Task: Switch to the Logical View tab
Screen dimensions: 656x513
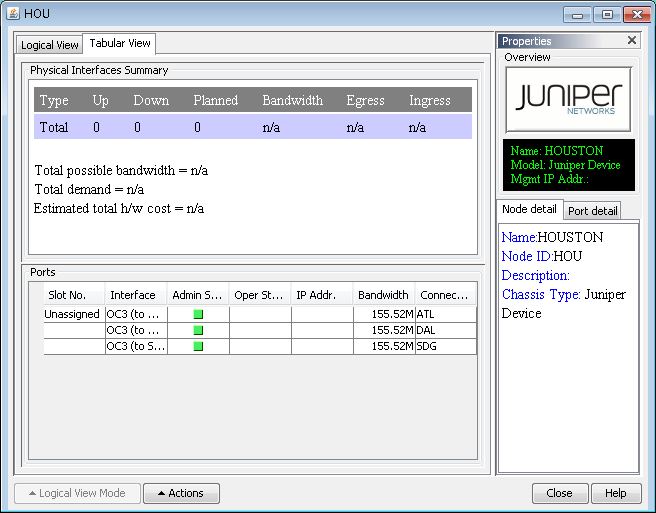Action: (x=50, y=45)
